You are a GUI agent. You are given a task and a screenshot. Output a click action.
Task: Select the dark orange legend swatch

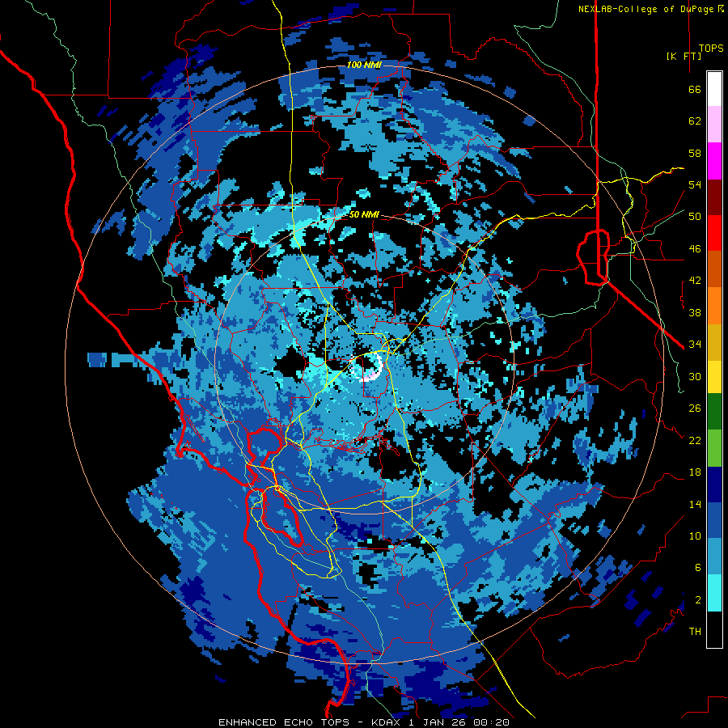pos(714,269)
